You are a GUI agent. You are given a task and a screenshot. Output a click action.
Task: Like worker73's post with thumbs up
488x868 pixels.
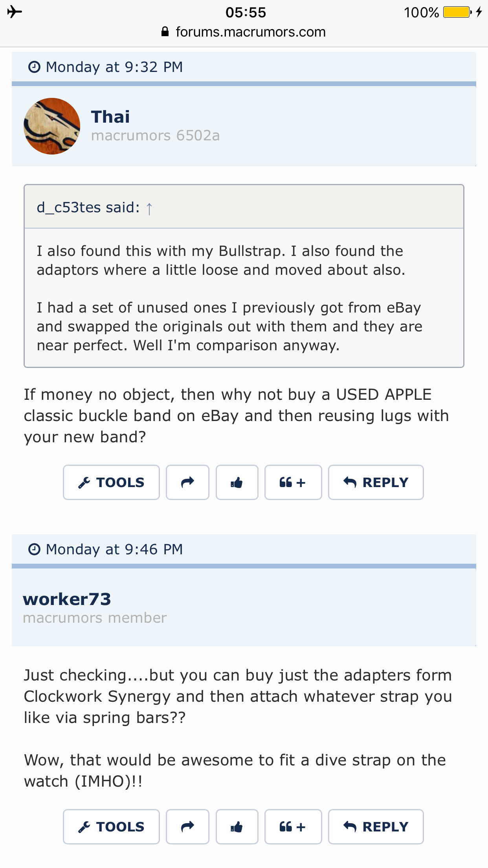tap(237, 827)
